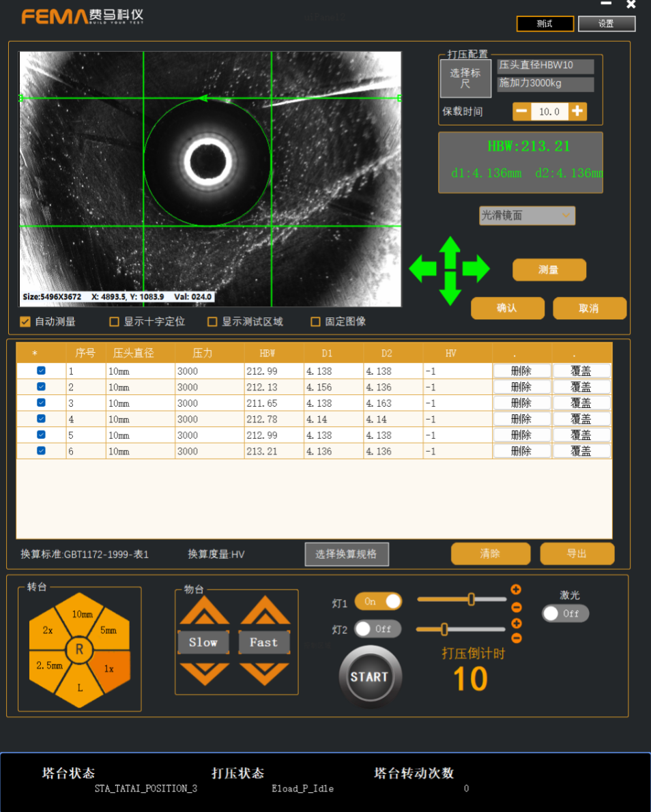The image size is (651, 812).
Task: Switch to the 测试 tab
Action: pyautogui.click(x=545, y=24)
